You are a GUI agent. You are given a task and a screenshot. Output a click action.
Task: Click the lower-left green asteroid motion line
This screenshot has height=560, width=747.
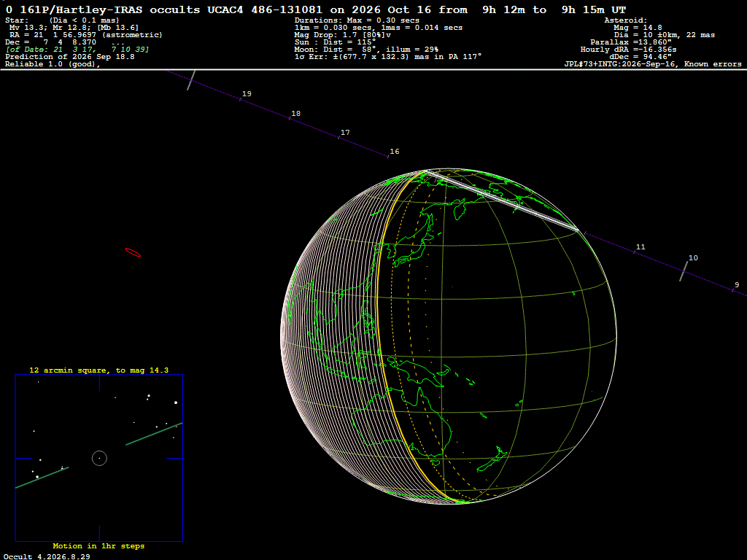[x=42, y=478]
